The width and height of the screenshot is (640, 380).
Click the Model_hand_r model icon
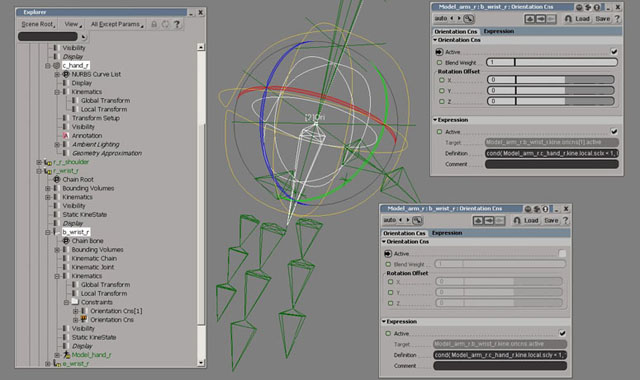pyautogui.click(x=67, y=355)
